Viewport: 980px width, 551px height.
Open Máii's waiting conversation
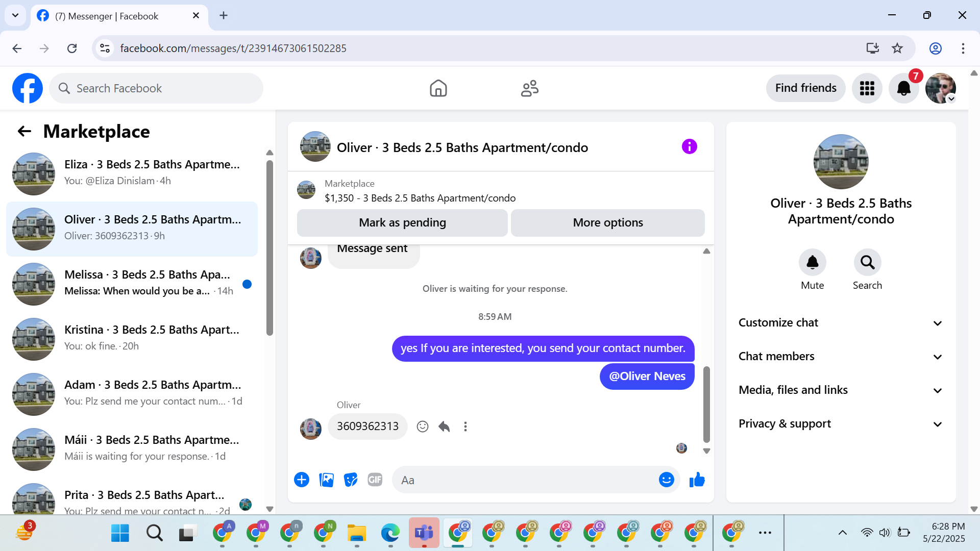pos(132,449)
